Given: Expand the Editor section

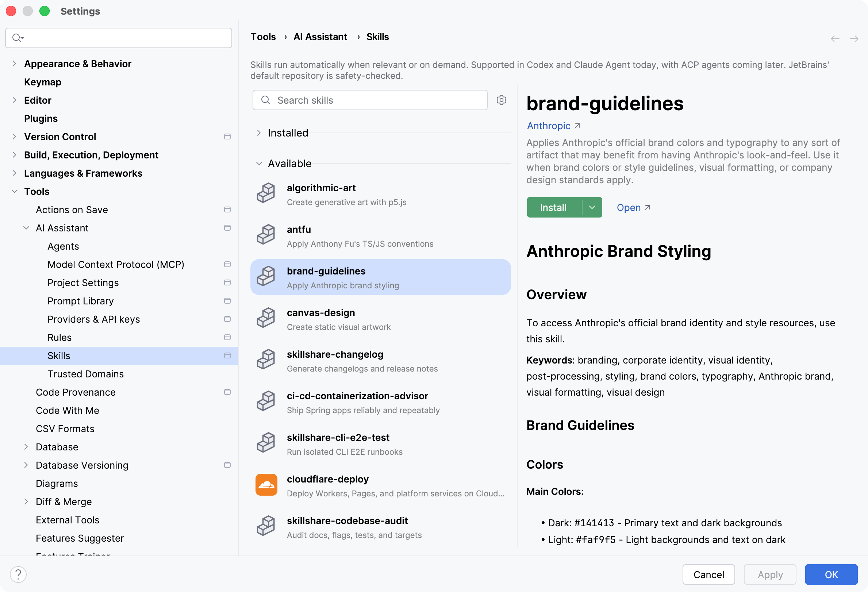Looking at the screenshot, I should pos(14,100).
